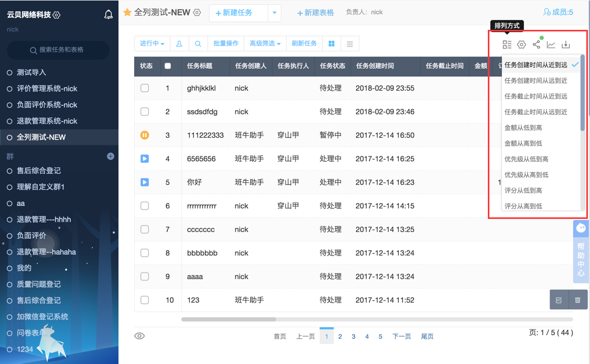Click the 批量操作 button
The image size is (590, 364).
pos(226,43)
